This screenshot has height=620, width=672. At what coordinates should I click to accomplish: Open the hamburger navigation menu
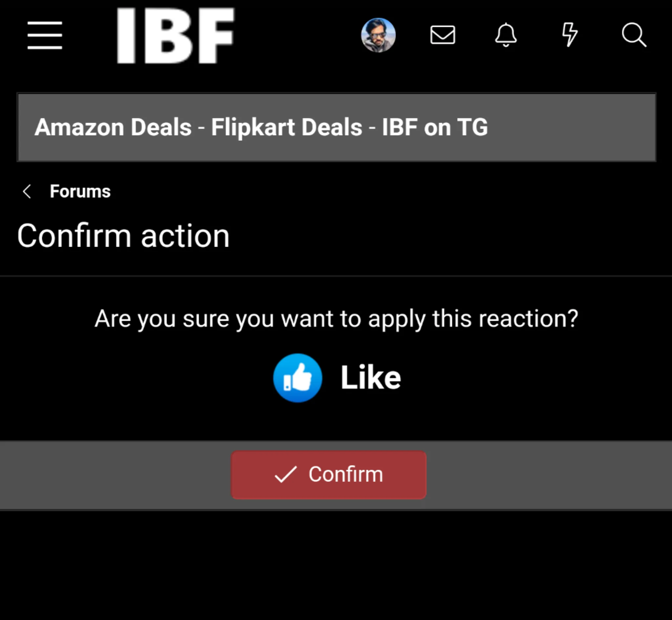[x=45, y=35]
